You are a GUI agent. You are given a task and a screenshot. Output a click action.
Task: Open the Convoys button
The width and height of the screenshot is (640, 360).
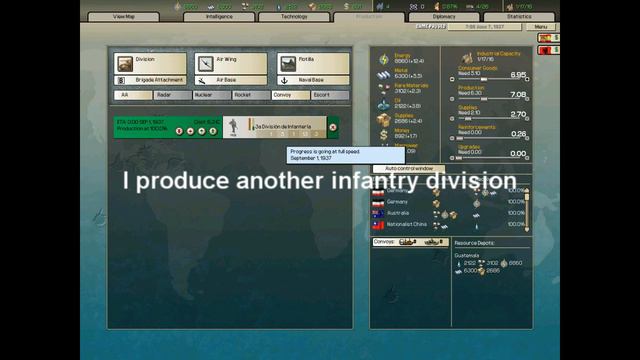coord(411,242)
